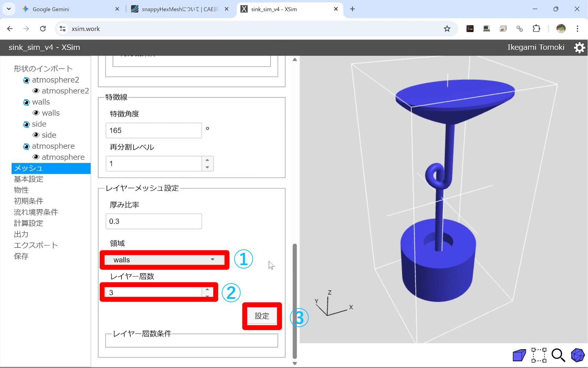Toggle visibility eye of child side item
This screenshot has width=588, height=368.
[x=36, y=135]
